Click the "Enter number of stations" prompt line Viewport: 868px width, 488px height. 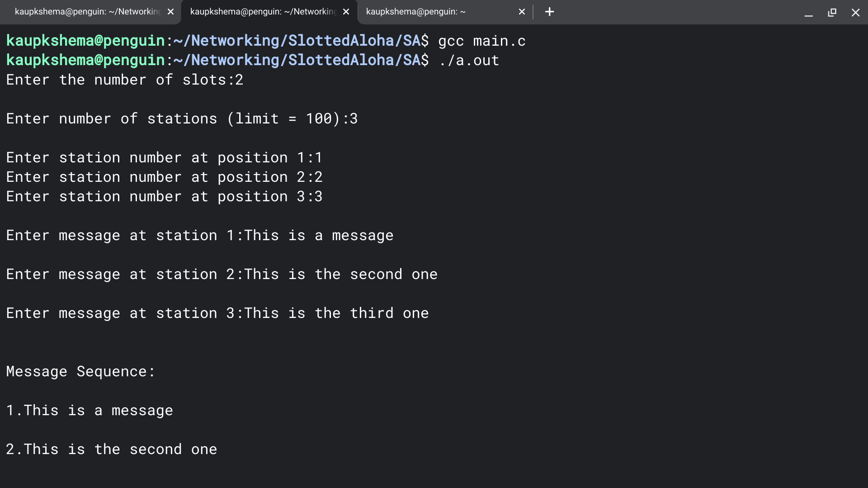pos(182,119)
